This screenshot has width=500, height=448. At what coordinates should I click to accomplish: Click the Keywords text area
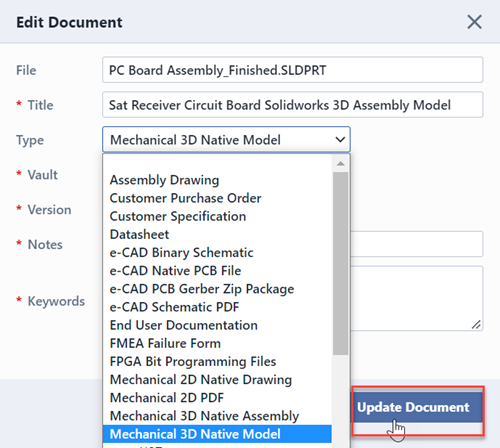417,298
